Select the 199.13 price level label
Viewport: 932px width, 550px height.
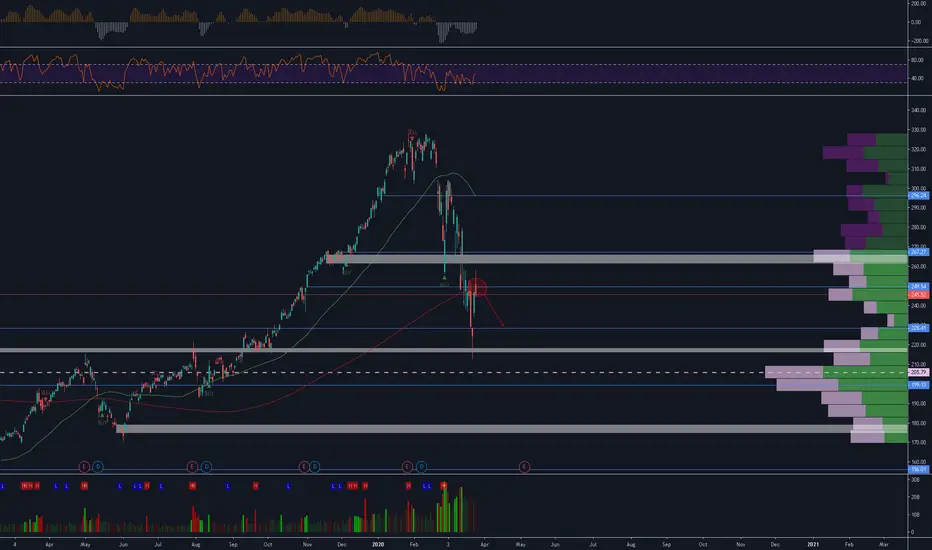coord(918,385)
